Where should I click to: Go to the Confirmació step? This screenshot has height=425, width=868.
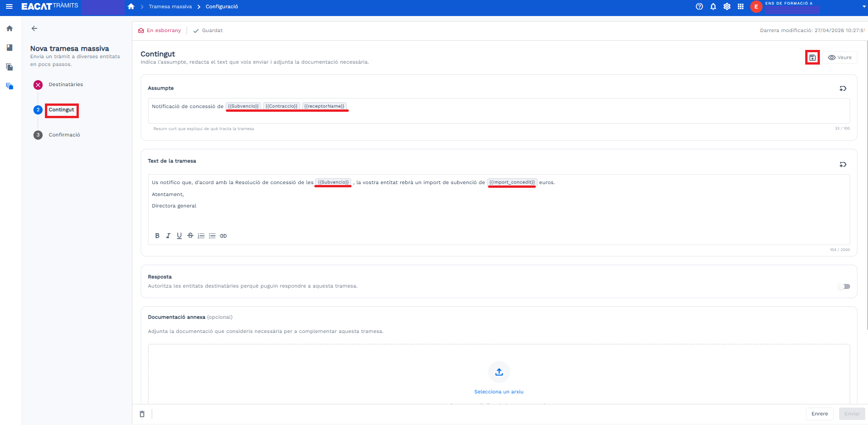[64, 135]
